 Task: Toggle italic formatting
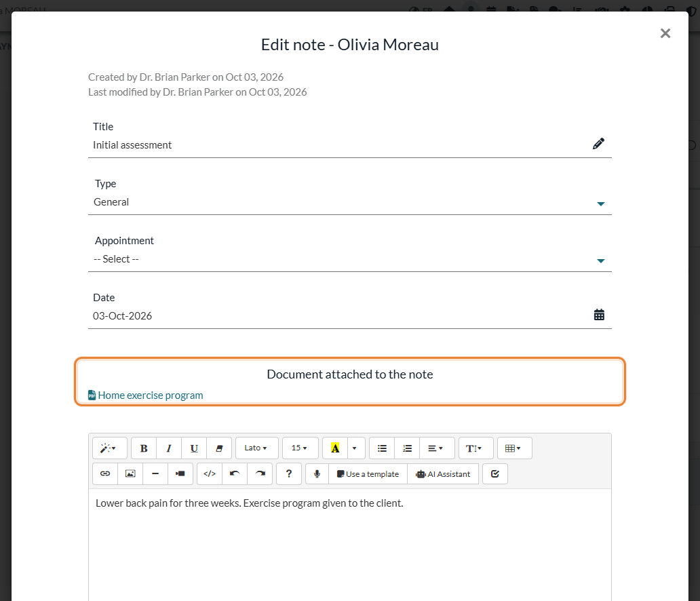pos(169,448)
